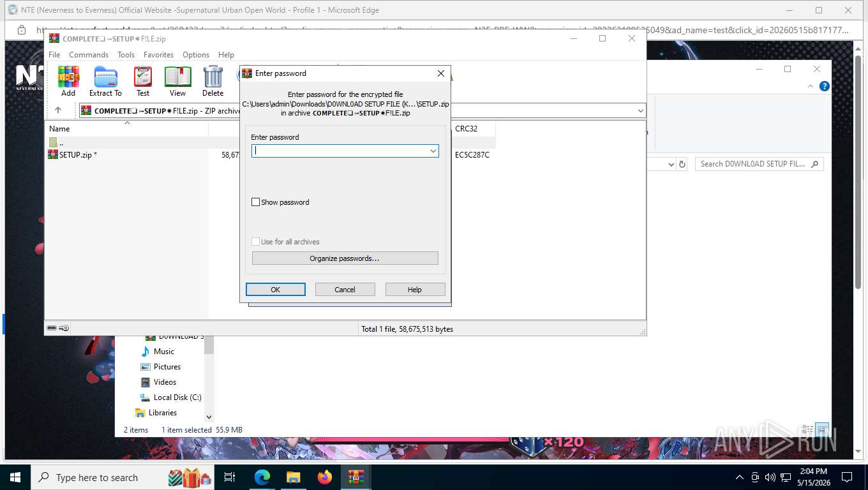Open Windows Start menu
Image resolution: width=868 pixels, height=490 pixels.
(x=15, y=477)
